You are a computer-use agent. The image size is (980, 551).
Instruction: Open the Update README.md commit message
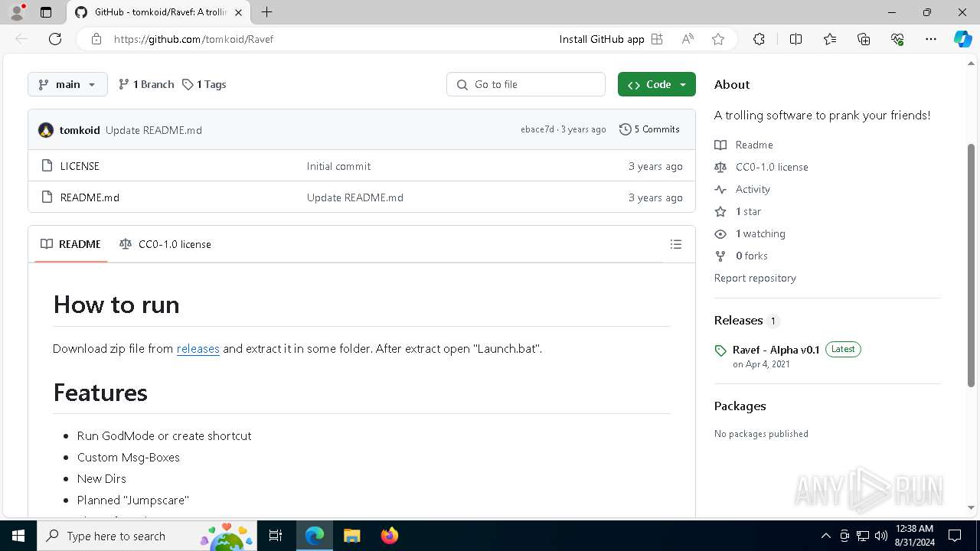click(x=154, y=130)
